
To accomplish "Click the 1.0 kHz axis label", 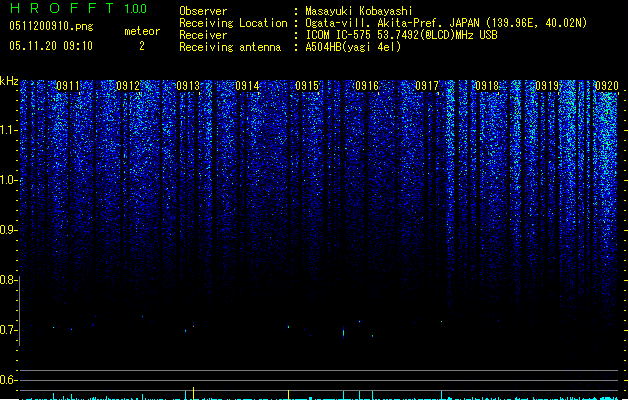I will 9,180.
